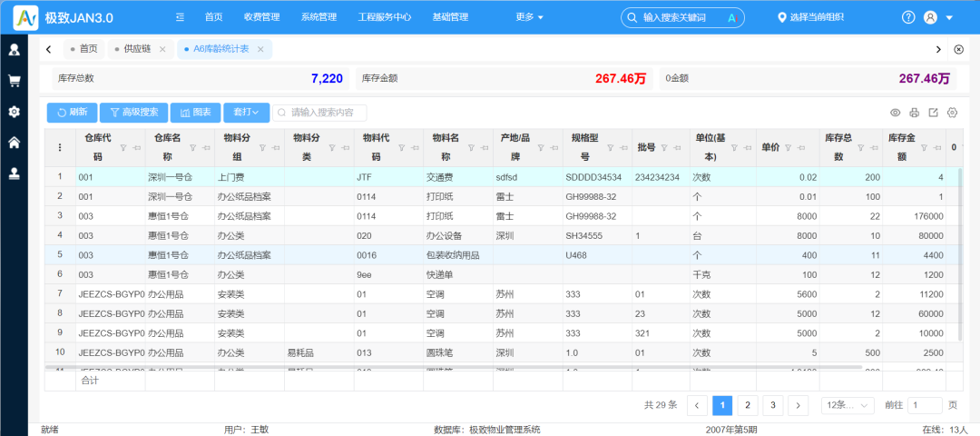Toggle the sidebar collapse hamburger icon

pos(180,17)
